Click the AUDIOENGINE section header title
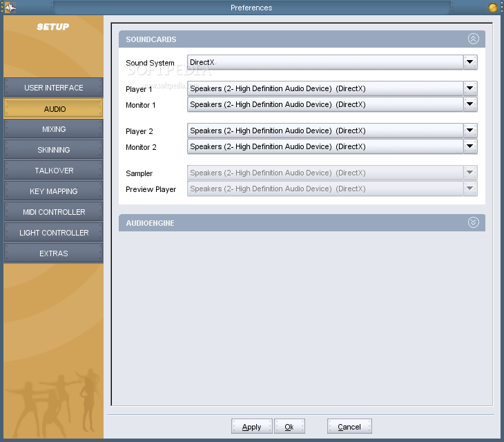This screenshot has width=504, height=442. pyautogui.click(x=150, y=223)
